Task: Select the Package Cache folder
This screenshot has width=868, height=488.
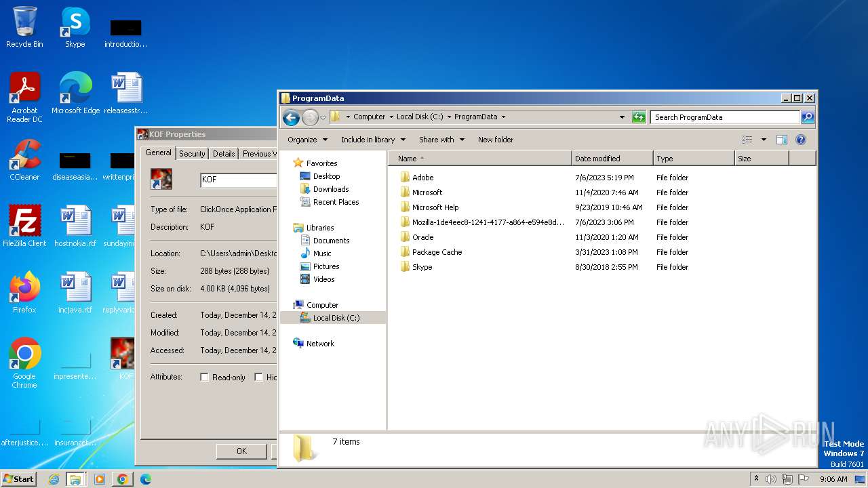Action: [431, 252]
